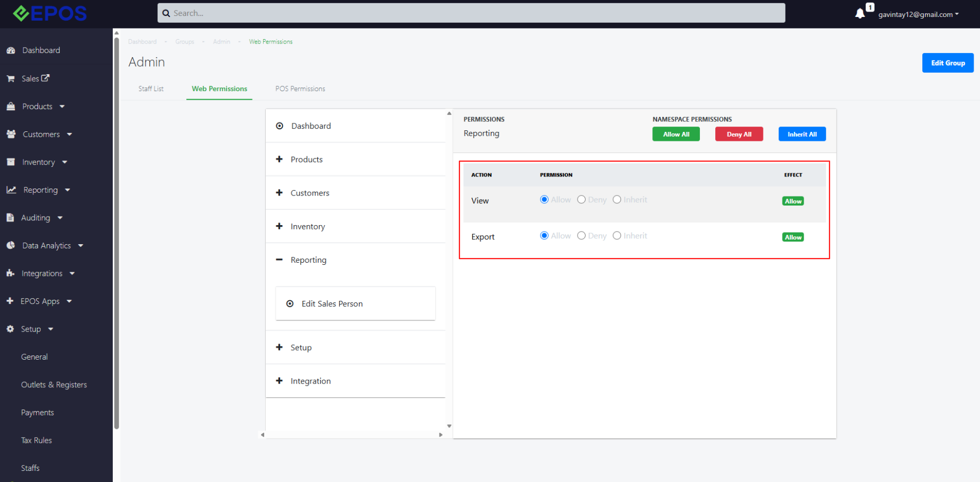The image size is (980, 482).
Task: Click the permissions tree scroll-right arrow
Action: [x=440, y=435]
